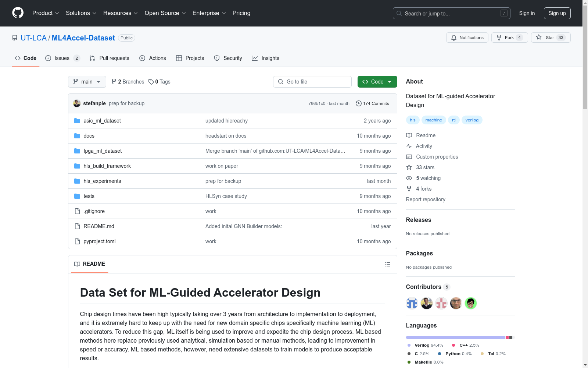Expand the Enterprise menu

[x=209, y=13]
